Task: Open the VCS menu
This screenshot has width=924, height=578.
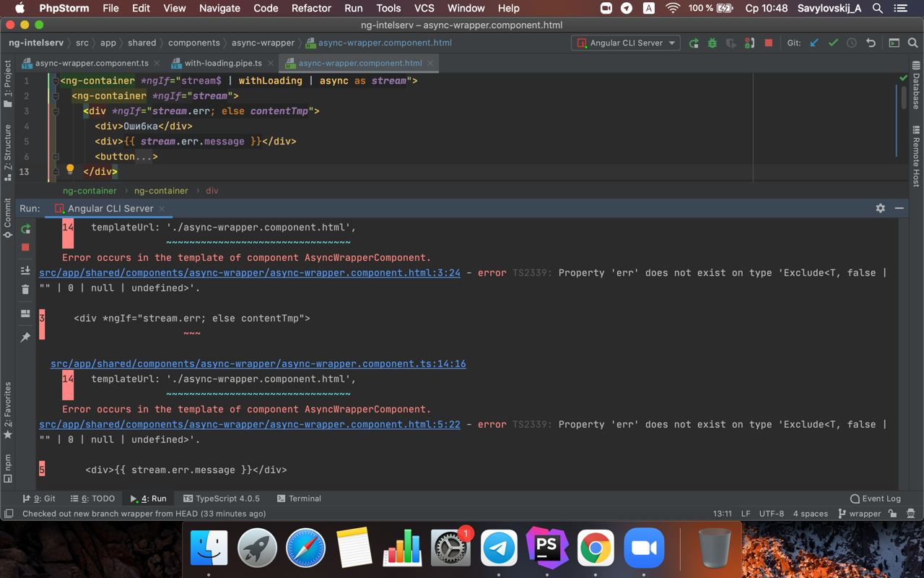Action: click(424, 8)
